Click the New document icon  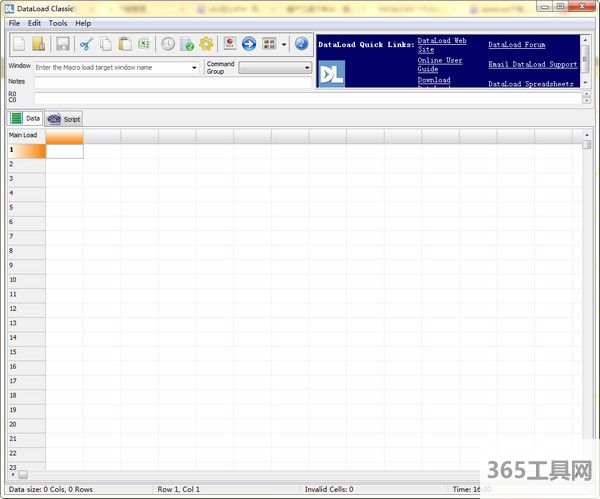point(19,44)
